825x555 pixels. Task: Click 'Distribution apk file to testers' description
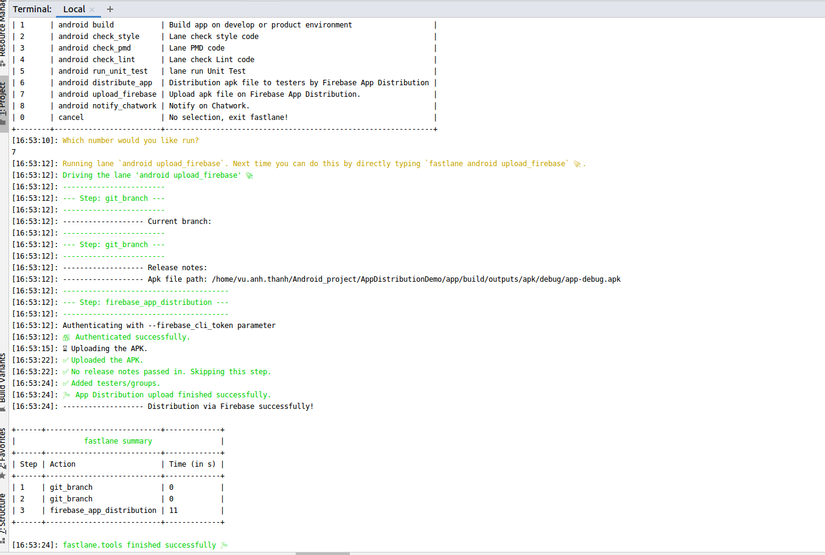coord(299,83)
